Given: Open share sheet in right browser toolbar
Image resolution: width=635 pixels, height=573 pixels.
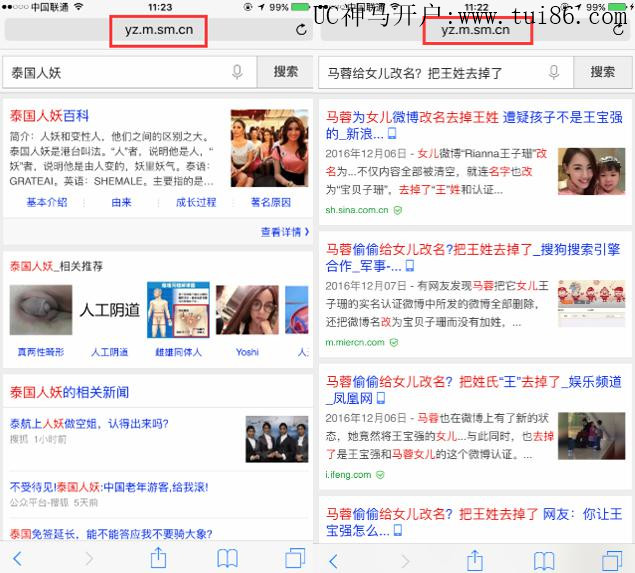Looking at the screenshot, I should [x=475, y=560].
